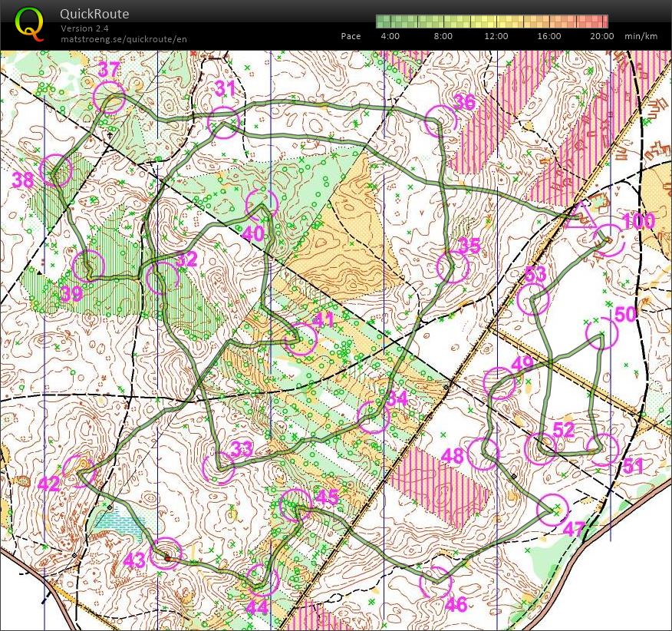Select control circle 47 on the map
This screenshot has width=672, height=631.
(x=553, y=510)
